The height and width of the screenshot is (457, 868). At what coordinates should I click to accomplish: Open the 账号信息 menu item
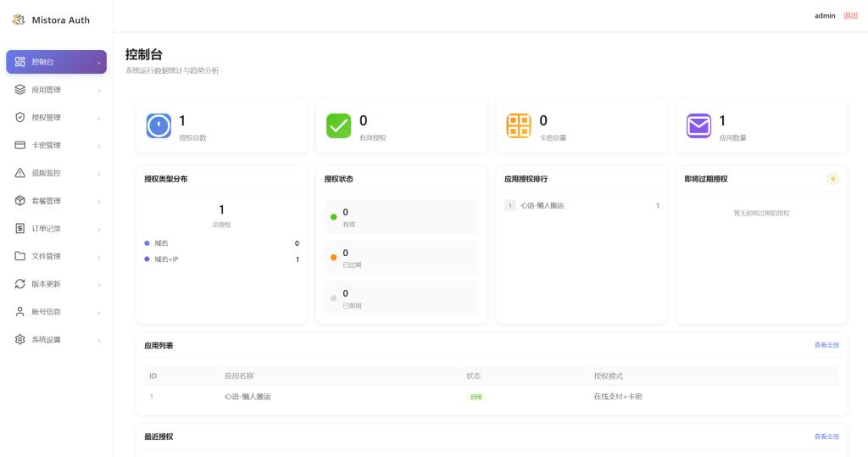[x=57, y=311]
